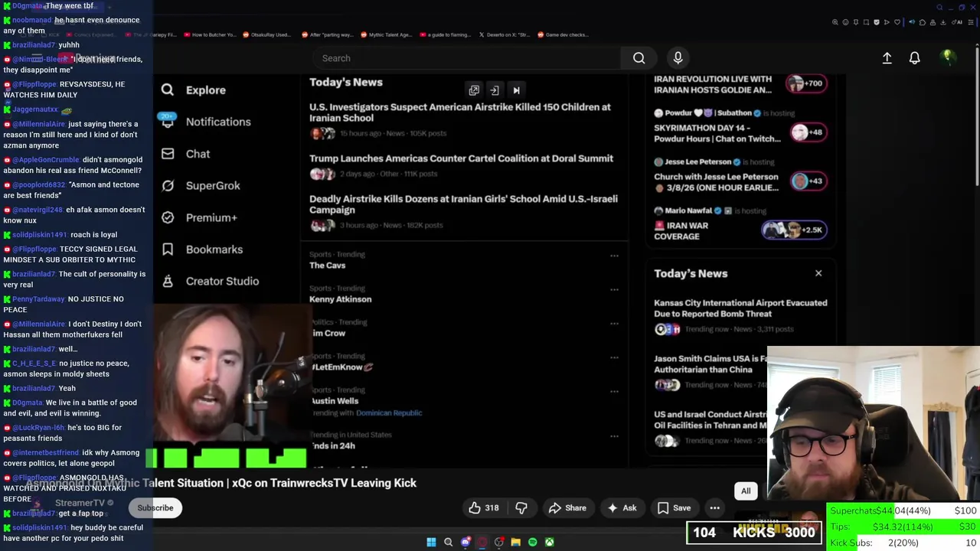Select the All filter chip
The height and width of the screenshot is (551, 980).
click(x=746, y=491)
